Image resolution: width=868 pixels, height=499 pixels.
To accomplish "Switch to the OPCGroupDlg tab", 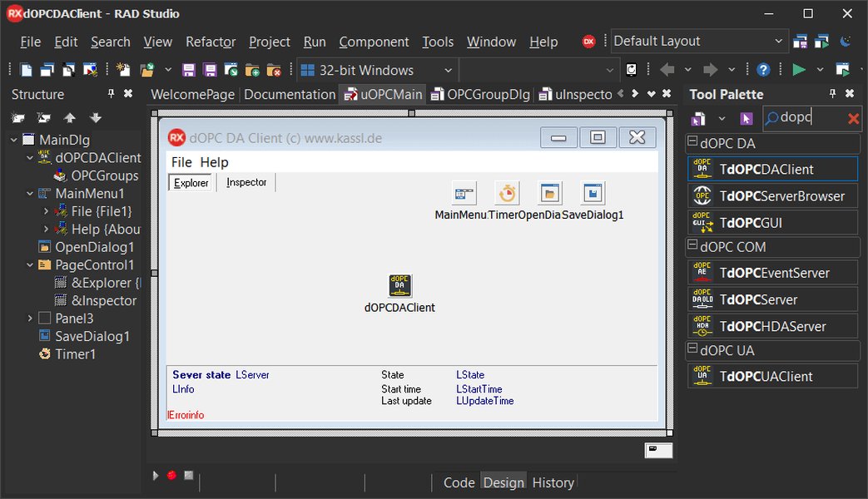I will tap(481, 95).
